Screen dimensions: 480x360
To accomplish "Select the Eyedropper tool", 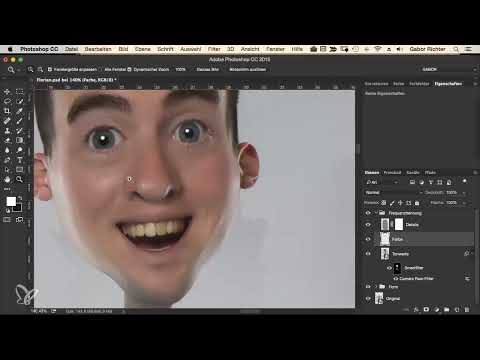I will pos(20,111).
